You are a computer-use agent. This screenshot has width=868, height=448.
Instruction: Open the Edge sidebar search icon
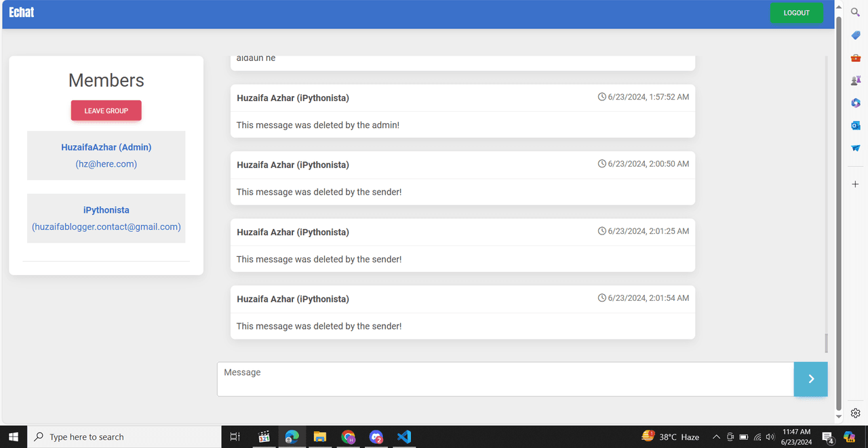pos(856,13)
